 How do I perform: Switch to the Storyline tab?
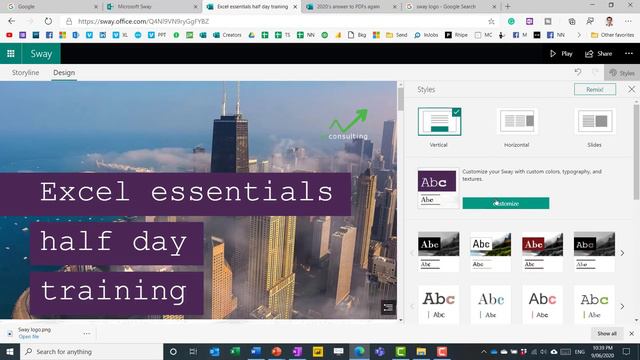point(25,73)
